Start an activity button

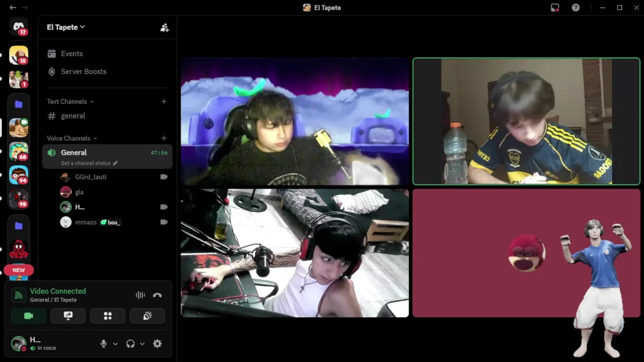point(108,316)
